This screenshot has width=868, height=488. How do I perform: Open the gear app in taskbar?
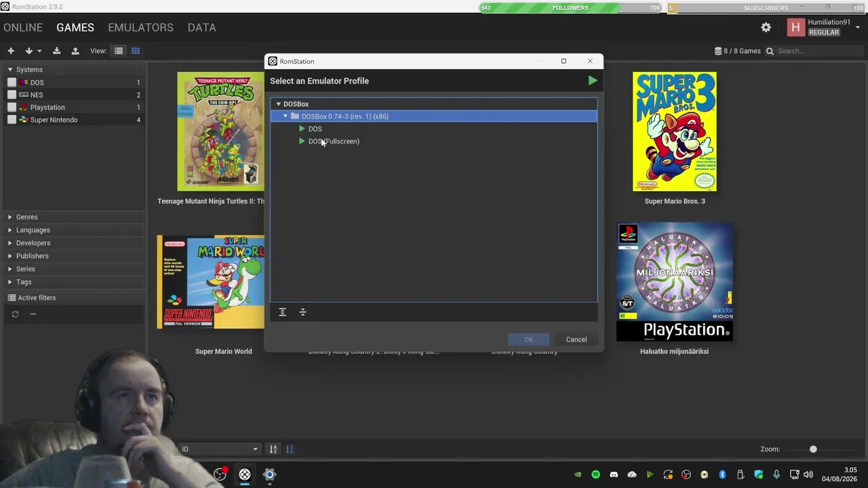tap(269, 474)
